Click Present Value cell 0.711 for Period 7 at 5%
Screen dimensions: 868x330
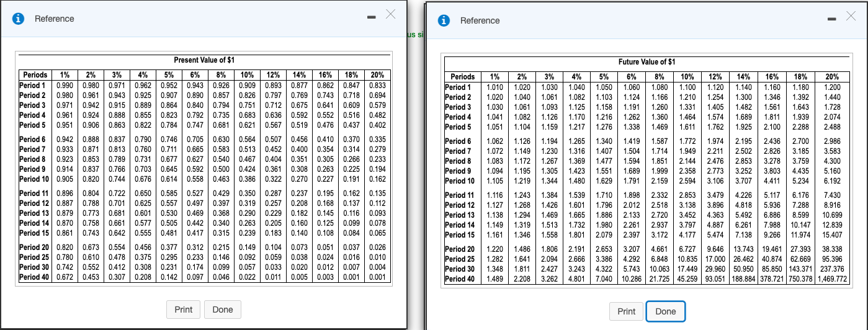click(170, 149)
